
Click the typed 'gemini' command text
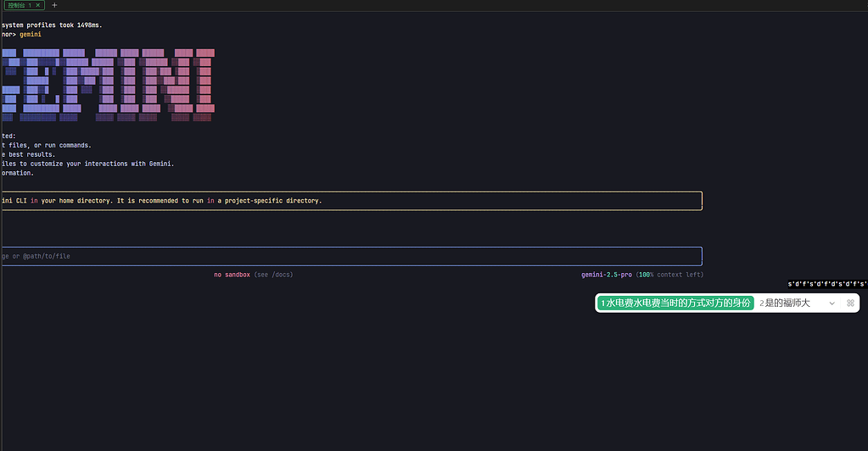pos(31,34)
